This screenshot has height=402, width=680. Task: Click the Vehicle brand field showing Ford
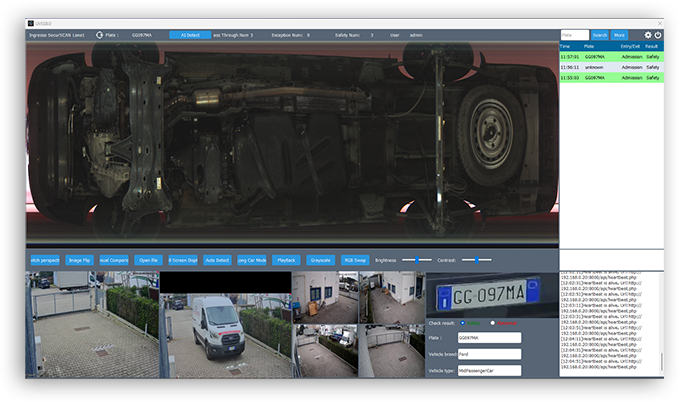[x=489, y=354]
